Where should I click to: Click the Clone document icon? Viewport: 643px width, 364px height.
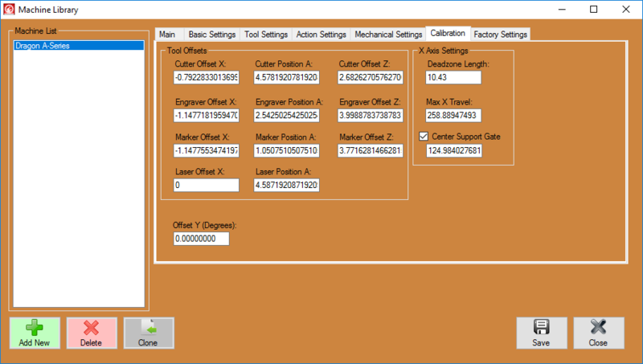(x=149, y=328)
